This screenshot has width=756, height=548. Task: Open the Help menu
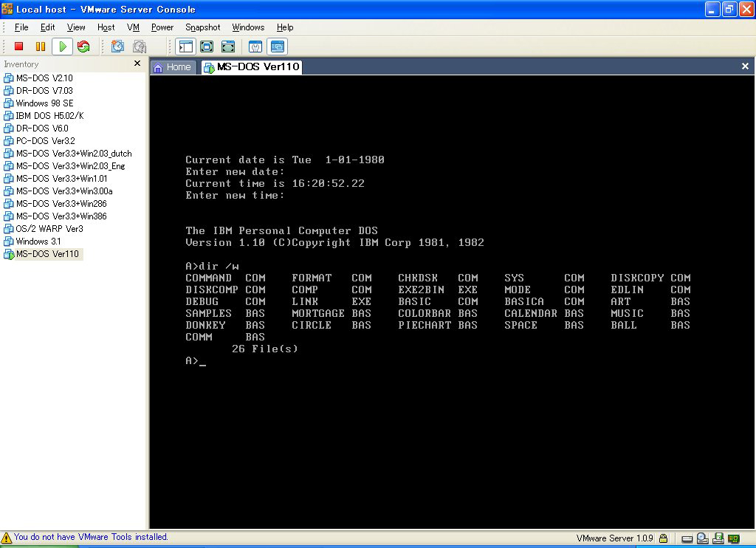[284, 27]
